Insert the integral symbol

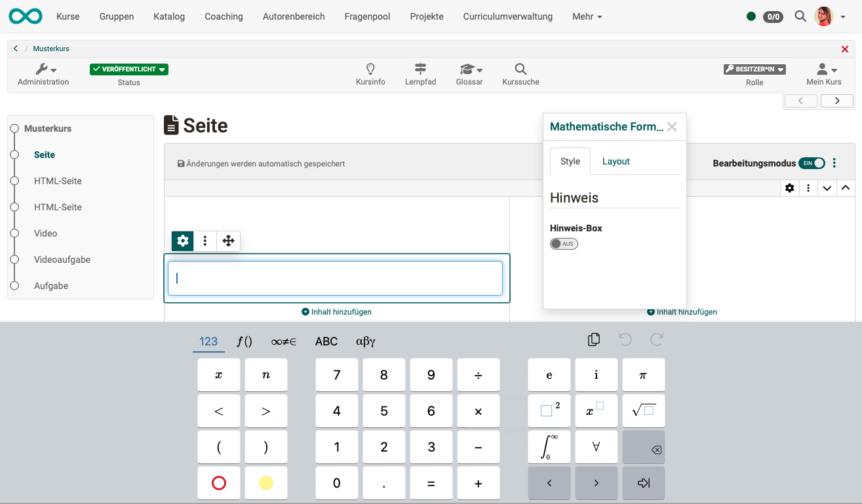click(549, 447)
